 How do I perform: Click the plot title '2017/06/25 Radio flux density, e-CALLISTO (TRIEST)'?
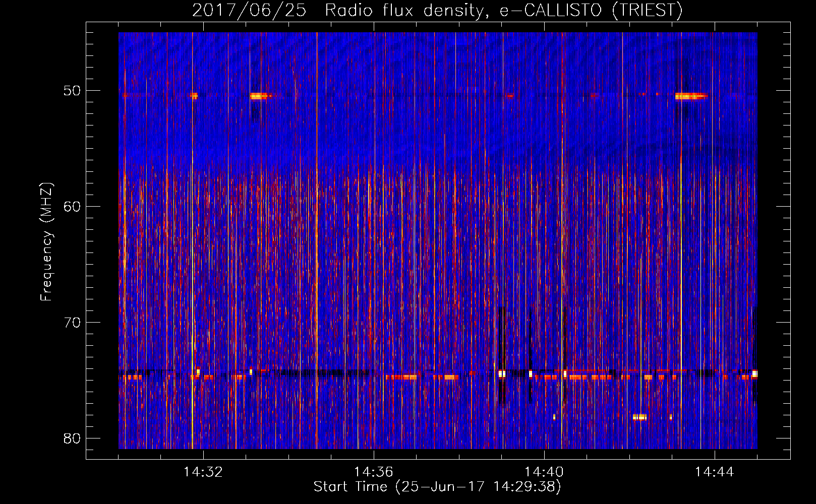point(437,10)
